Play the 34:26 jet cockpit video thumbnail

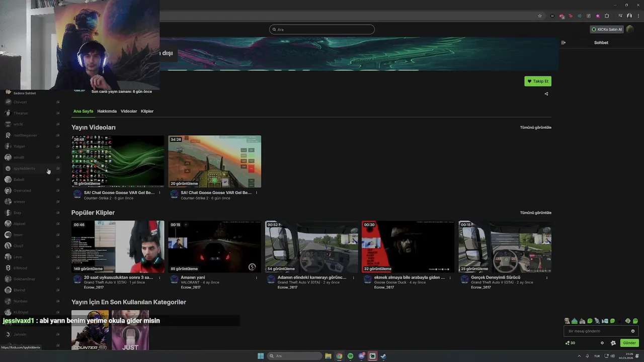pos(215,161)
